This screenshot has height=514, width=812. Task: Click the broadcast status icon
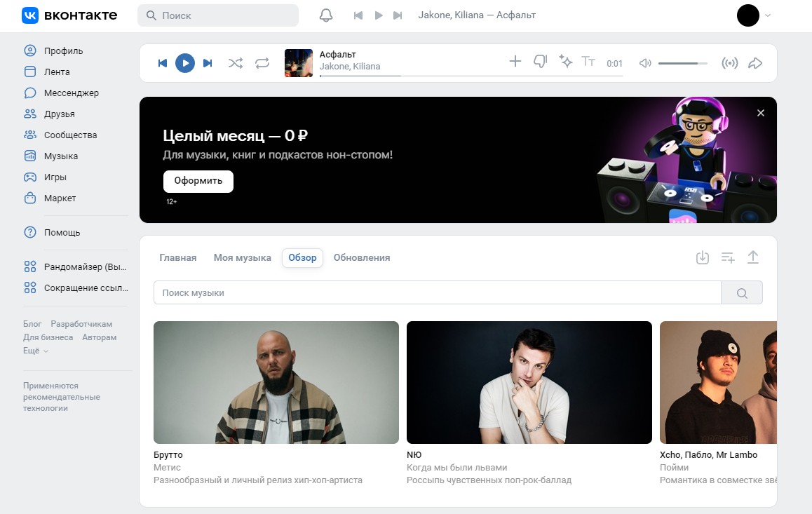[x=730, y=63]
